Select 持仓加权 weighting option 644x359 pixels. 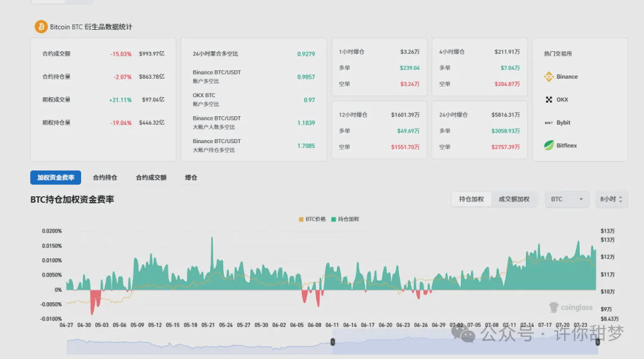(471, 199)
